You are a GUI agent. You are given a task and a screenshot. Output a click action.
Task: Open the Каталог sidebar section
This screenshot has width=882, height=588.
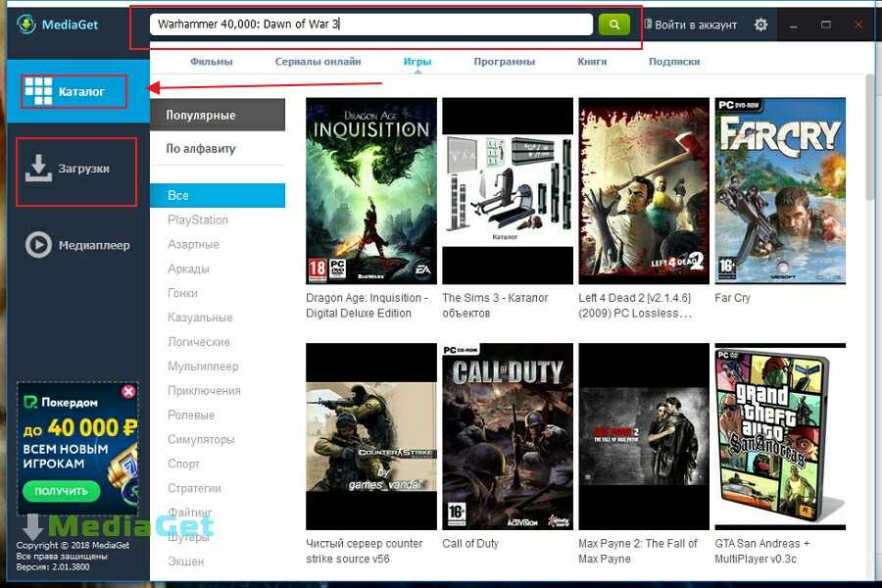coord(78,91)
